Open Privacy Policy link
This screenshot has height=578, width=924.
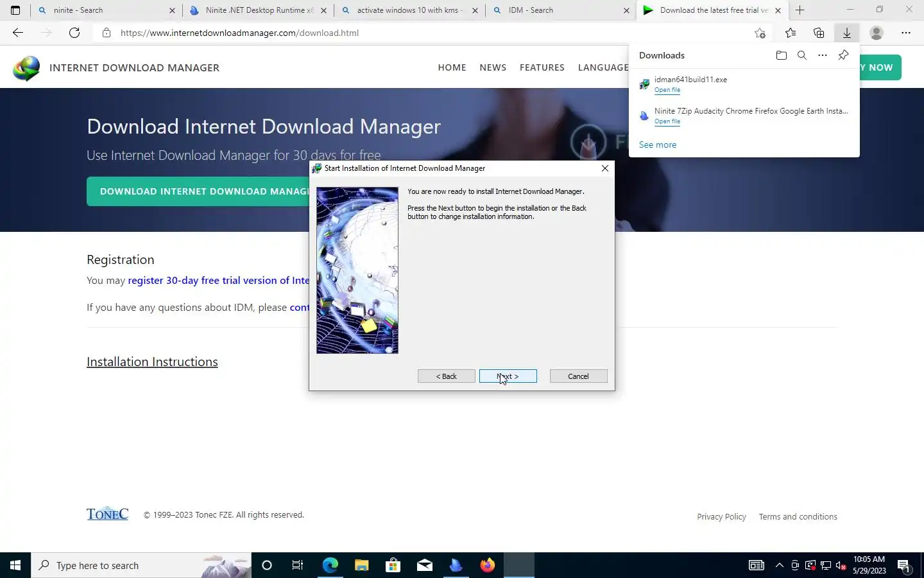click(722, 516)
